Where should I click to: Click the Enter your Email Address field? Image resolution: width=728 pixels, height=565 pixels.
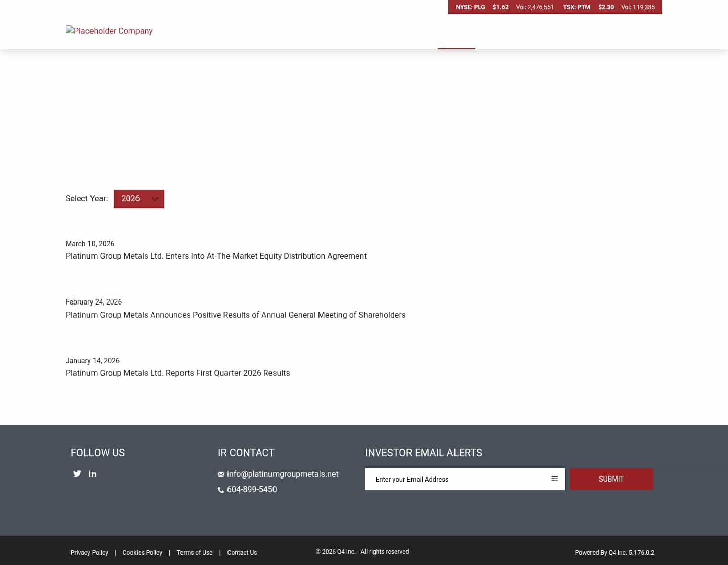click(x=455, y=479)
